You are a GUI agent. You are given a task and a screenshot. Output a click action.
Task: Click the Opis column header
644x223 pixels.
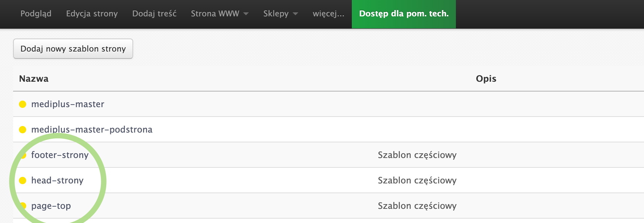tap(486, 79)
